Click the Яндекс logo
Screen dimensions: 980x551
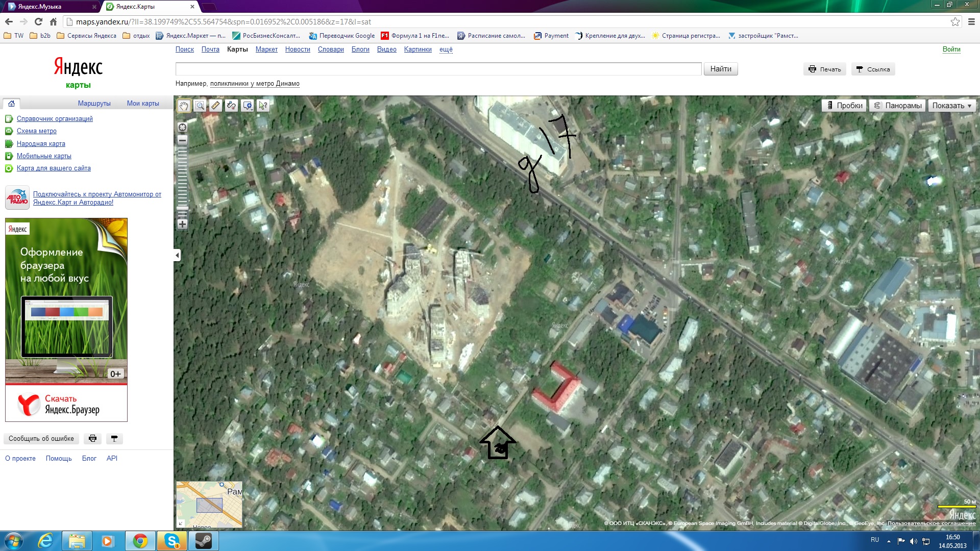pos(78,67)
